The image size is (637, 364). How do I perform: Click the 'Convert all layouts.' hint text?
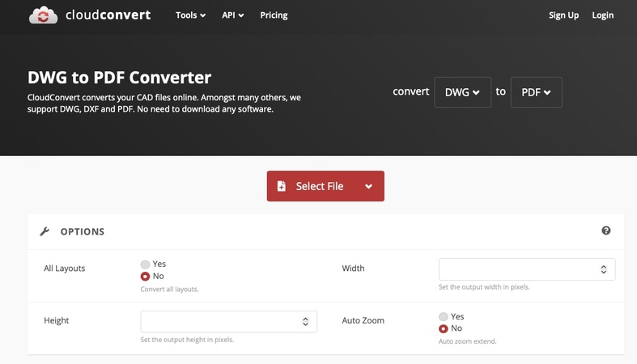(x=169, y=290)
